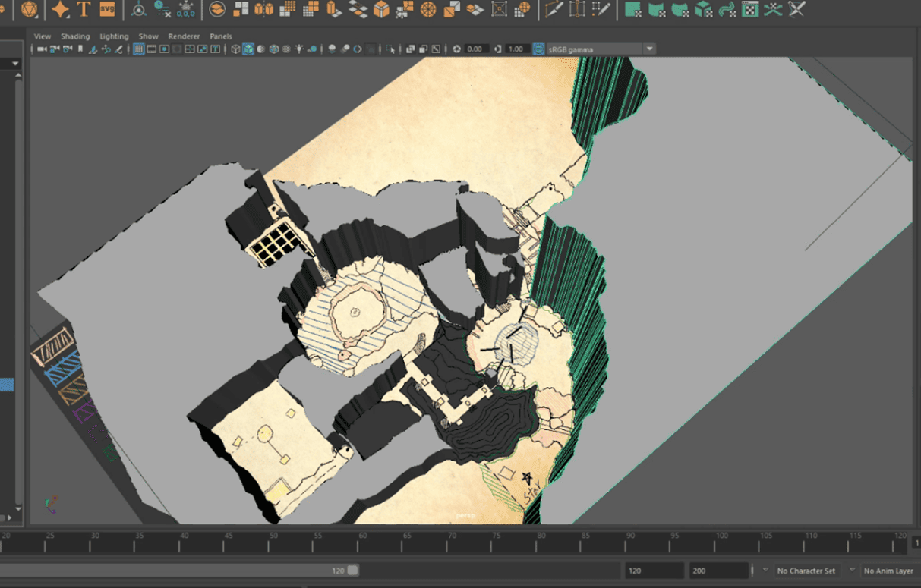Open the Renderer panel menu
The width and height of the screenshot is (921, 588).
point(184,36)
